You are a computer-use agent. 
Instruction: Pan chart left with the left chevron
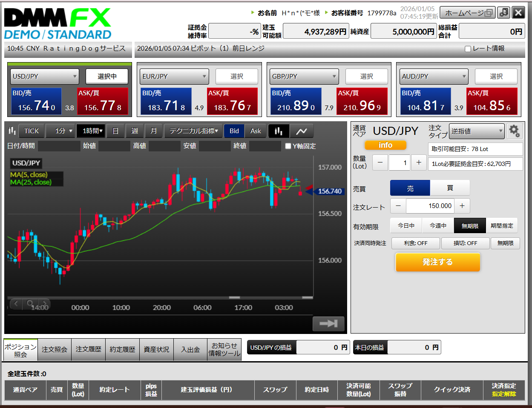(x=16, y=304)
